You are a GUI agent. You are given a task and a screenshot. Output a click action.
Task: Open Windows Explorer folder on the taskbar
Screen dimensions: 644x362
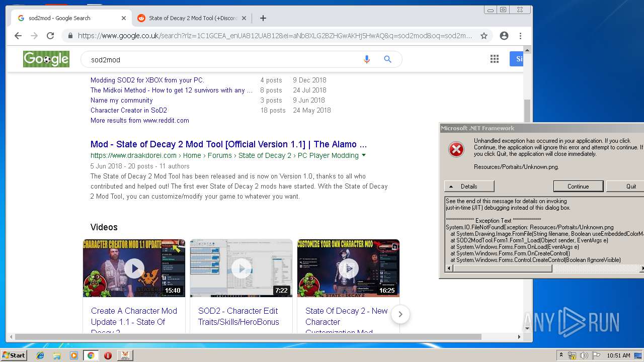pyautogui.click(x=57, y=355)
